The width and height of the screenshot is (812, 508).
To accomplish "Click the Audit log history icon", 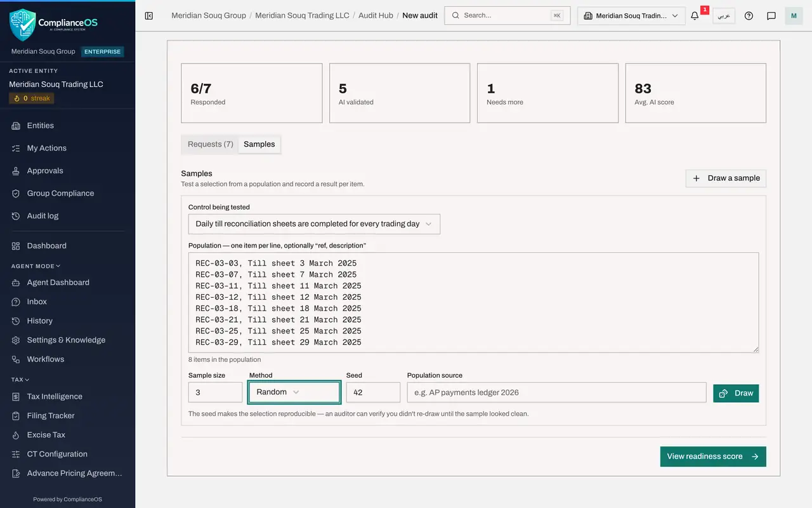I will pyautogui.click(x=16, y=216).
